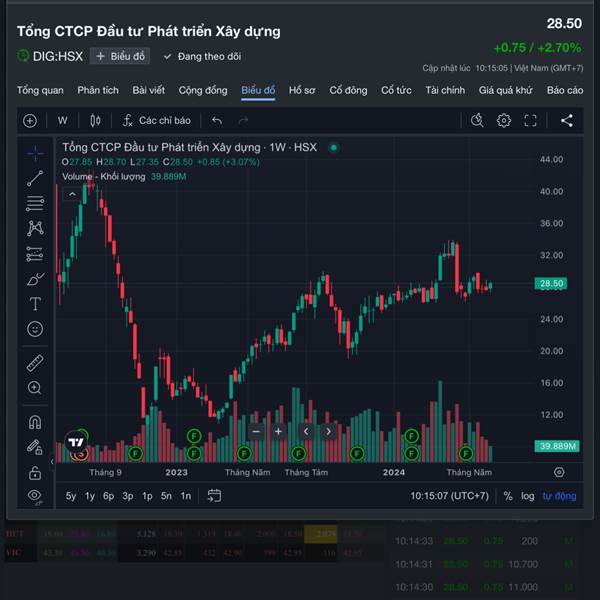Viewport: 600px width, 600px height.
Task: Select the Text annotation tool
Action: (x=35, y=304)
